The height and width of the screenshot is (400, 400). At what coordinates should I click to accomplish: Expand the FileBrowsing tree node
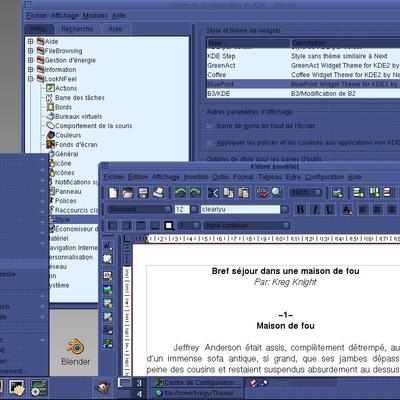[x=31, y=51]
